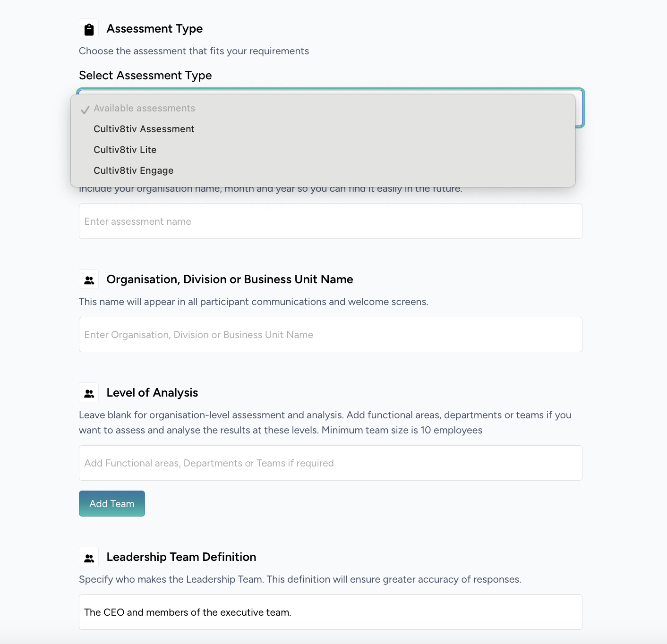Click the clipboard icon beside Assessment Type
The image size is (667, 644).
click(x=89, y=29)
